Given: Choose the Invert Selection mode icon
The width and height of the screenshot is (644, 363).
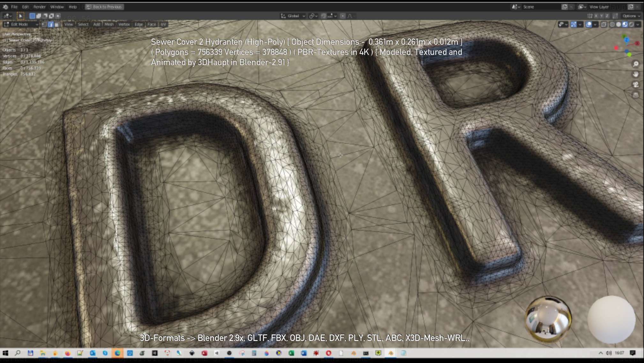Looking at the screenshot, I should click(51, 16).
